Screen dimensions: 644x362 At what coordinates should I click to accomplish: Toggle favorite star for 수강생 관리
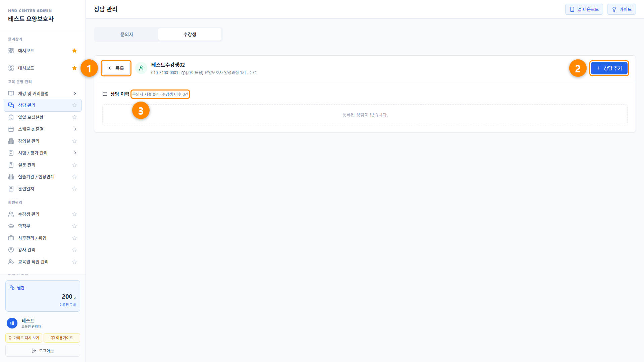(74, 214)
